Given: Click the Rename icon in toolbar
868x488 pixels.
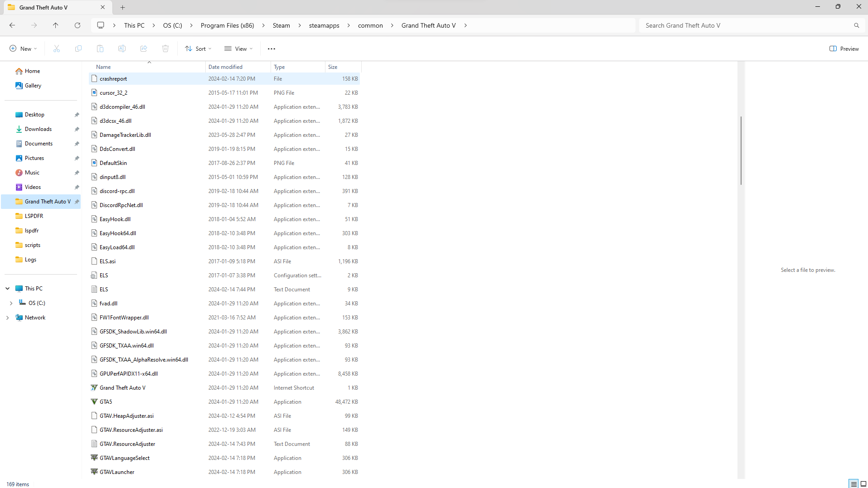Looking at the screenshot, I should (x=122, y=48).
